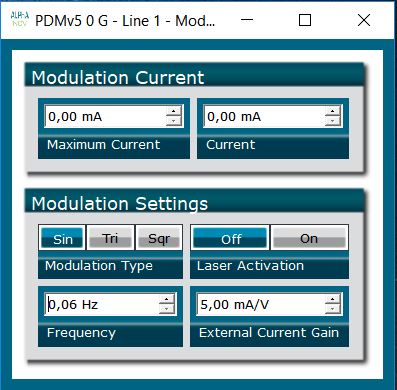Increase External Current Gain up arrow
Viewport: 397px width, 390px height.
coord(332,299)
